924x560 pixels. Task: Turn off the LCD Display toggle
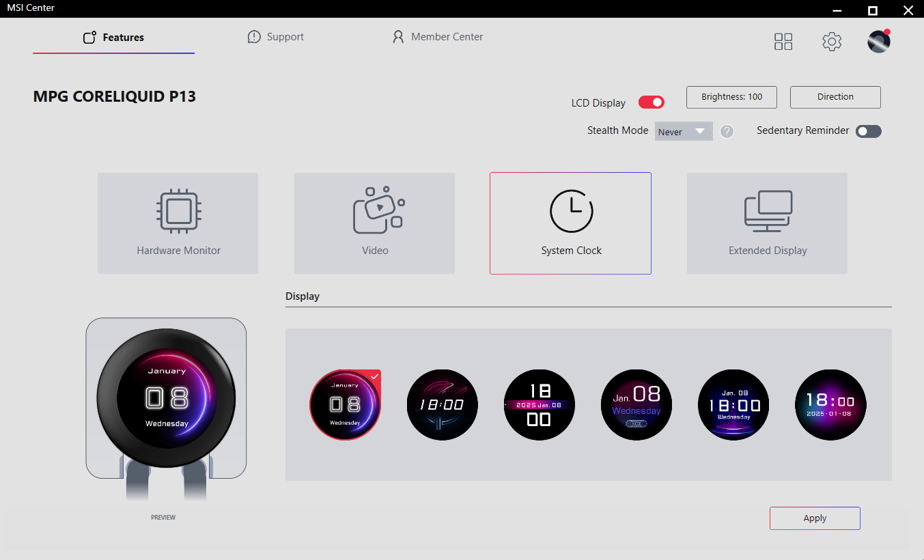coord(652,102)
